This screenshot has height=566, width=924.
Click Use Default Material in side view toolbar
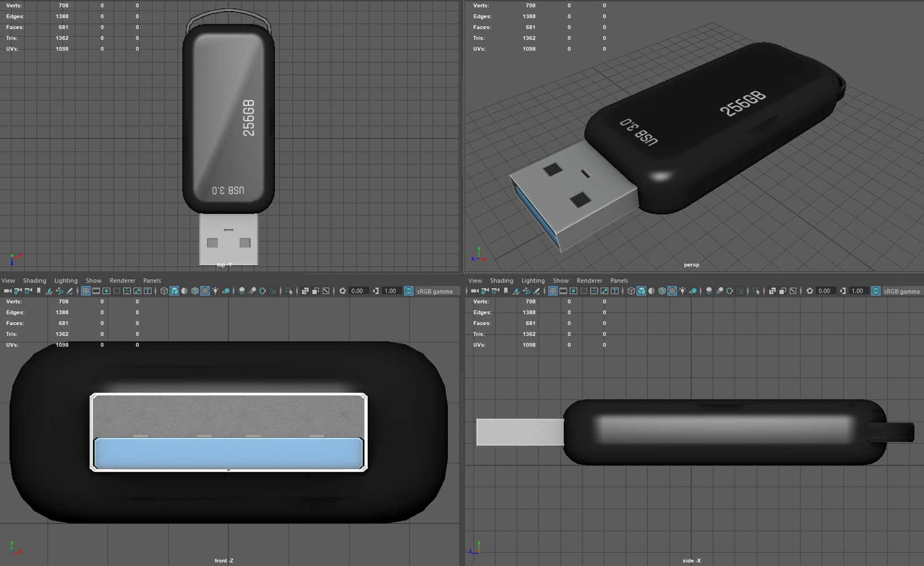pos(652,291)
